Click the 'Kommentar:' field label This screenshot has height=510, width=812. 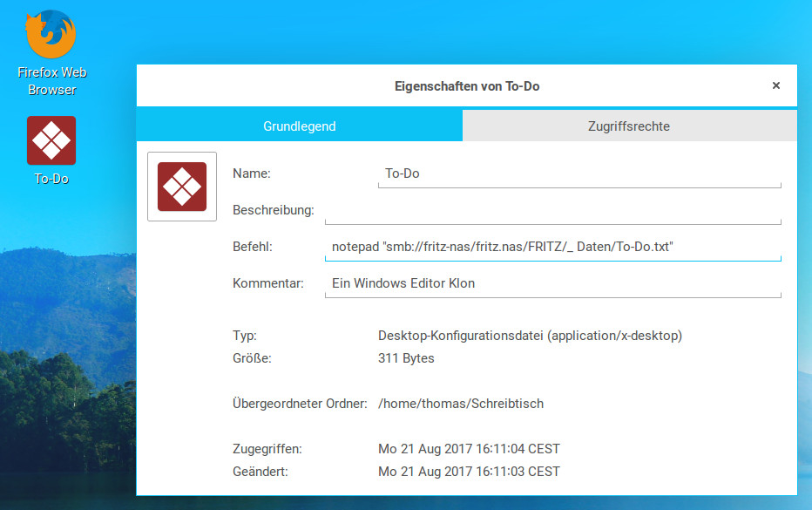267,283
